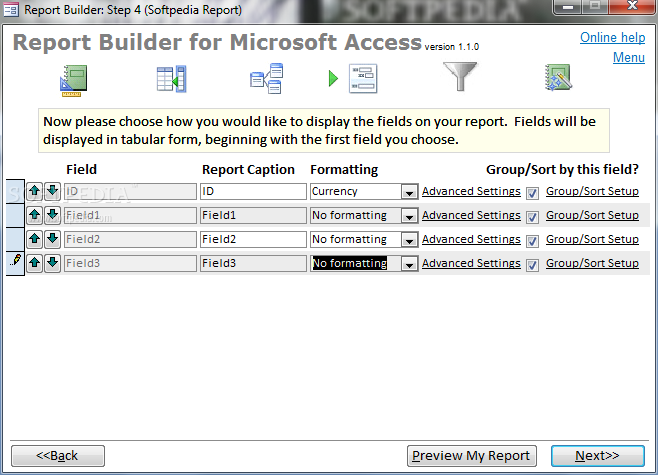Viewport: 658px width, 475px height.
Task: Select the Field1 row record selector
Action: tap(16, 216)
